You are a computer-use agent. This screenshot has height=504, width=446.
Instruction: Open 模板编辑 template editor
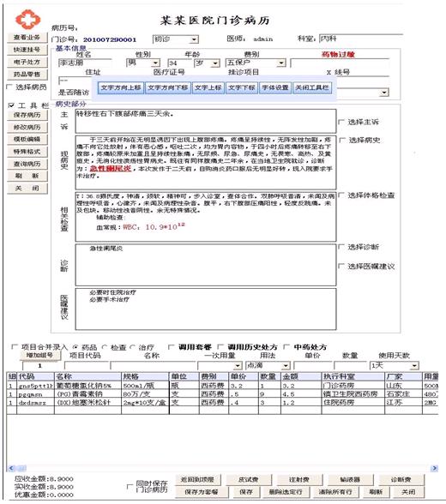[x=27, y=139]
